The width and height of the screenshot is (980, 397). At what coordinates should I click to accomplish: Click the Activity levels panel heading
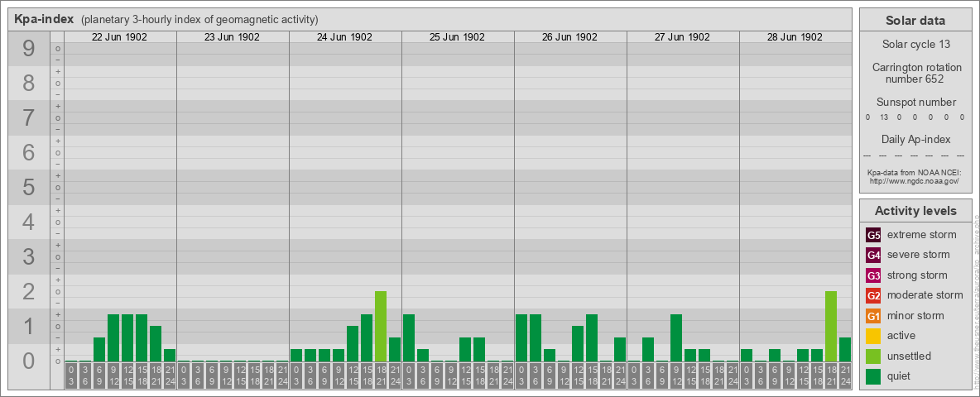(x=915, y=211)
